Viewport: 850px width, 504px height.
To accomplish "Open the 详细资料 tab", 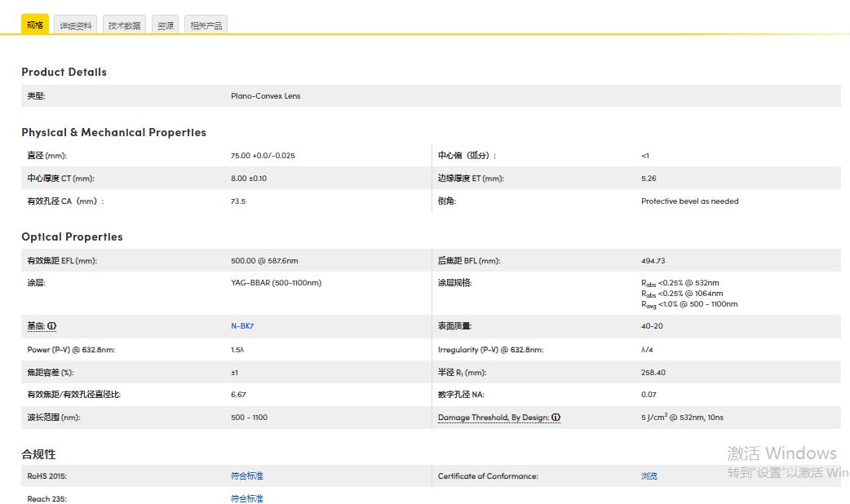I will [76, 26].
